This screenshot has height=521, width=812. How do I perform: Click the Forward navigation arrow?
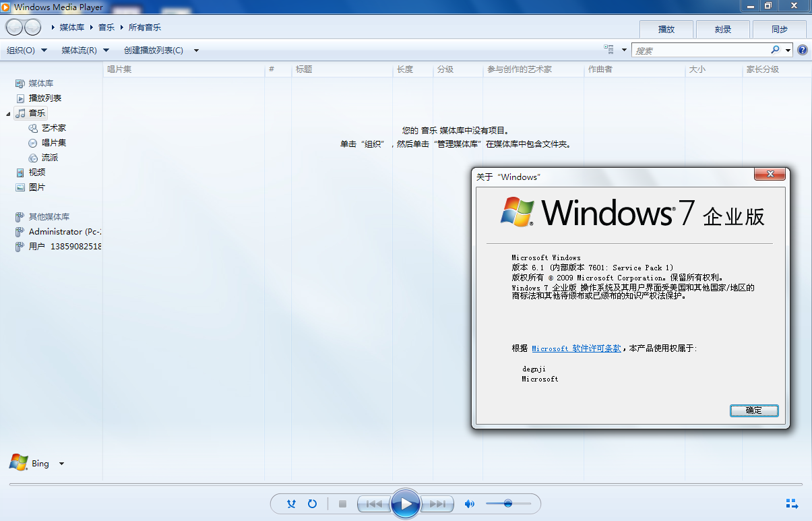coord(32,28)
